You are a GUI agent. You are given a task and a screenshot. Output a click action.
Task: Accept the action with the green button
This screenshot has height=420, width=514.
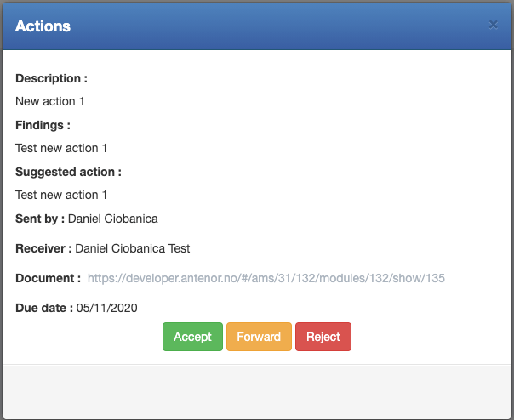coord(192,337)
